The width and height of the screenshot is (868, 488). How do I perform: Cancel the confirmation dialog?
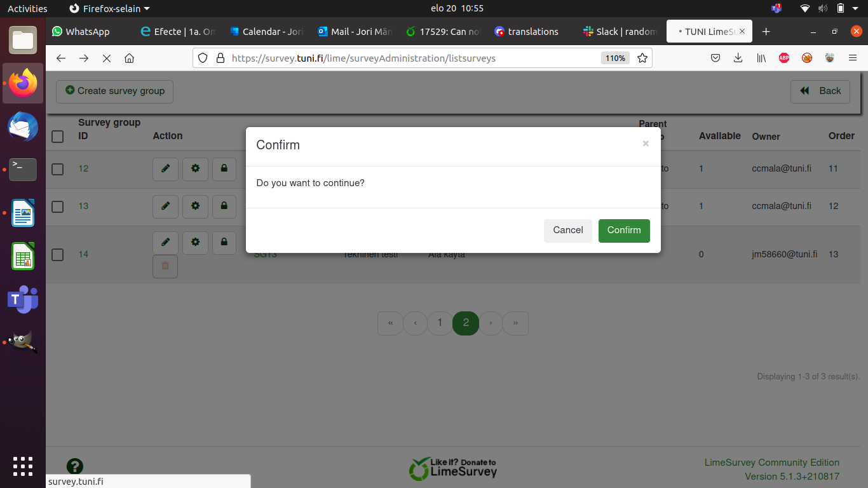pyautogui.click(x=568, y=231)
